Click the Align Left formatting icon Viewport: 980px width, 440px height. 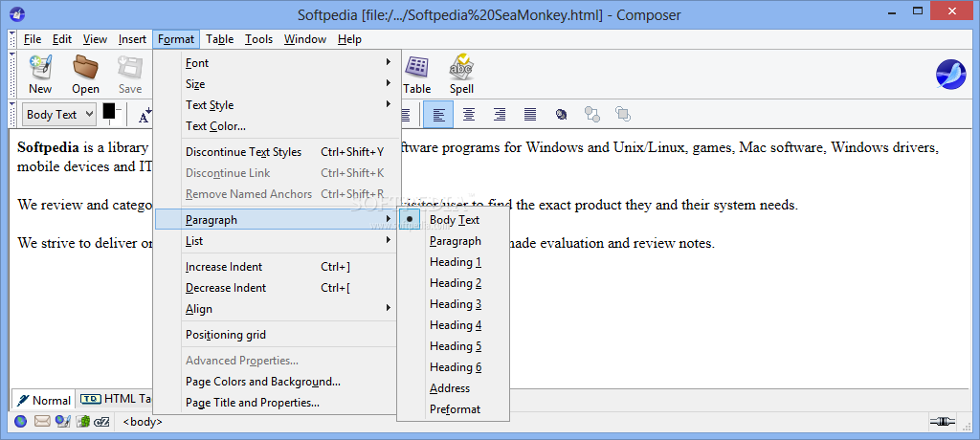pos(438,115)
